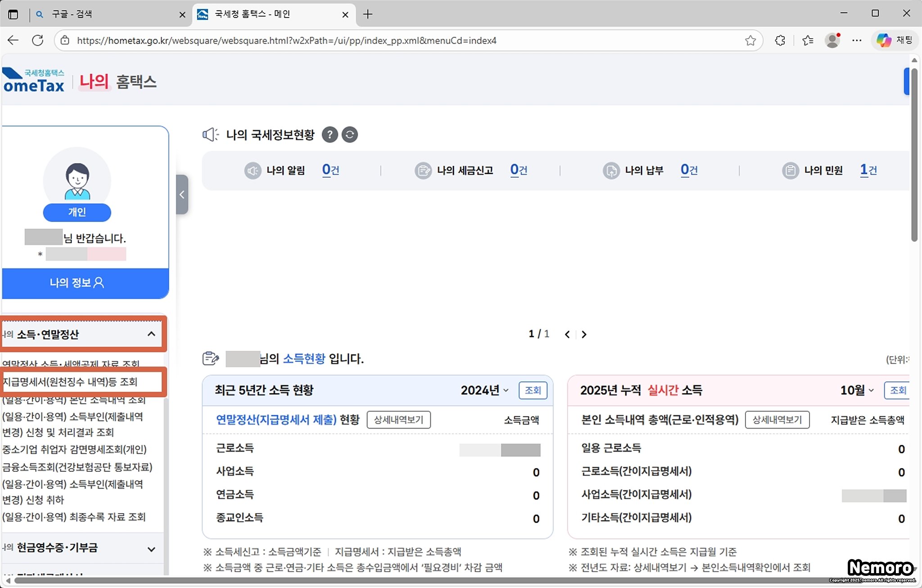Click the 나의 정보 button

coord(77,283)
